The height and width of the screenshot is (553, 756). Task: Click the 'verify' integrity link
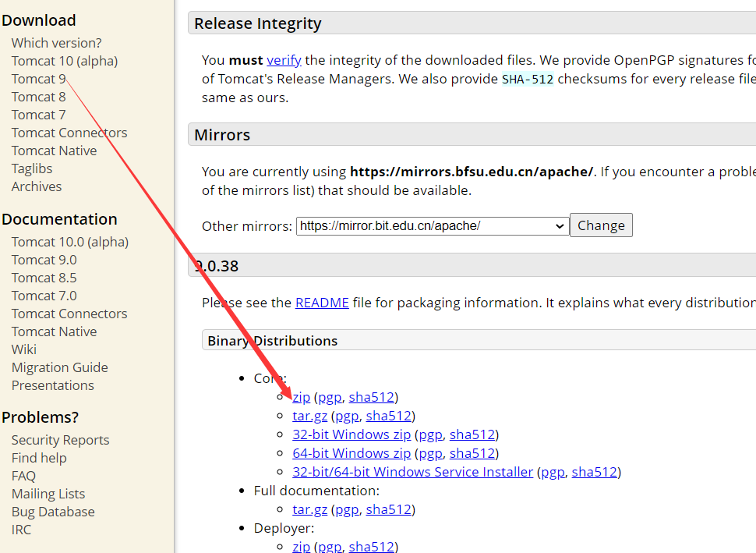[x=284, y=60]
